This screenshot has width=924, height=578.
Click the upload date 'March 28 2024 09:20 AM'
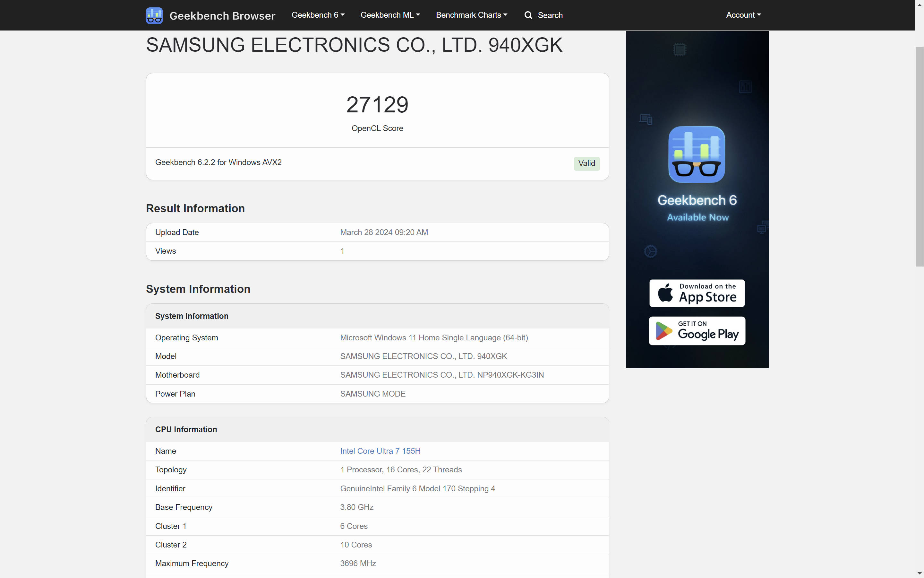[x=384, y=232]
